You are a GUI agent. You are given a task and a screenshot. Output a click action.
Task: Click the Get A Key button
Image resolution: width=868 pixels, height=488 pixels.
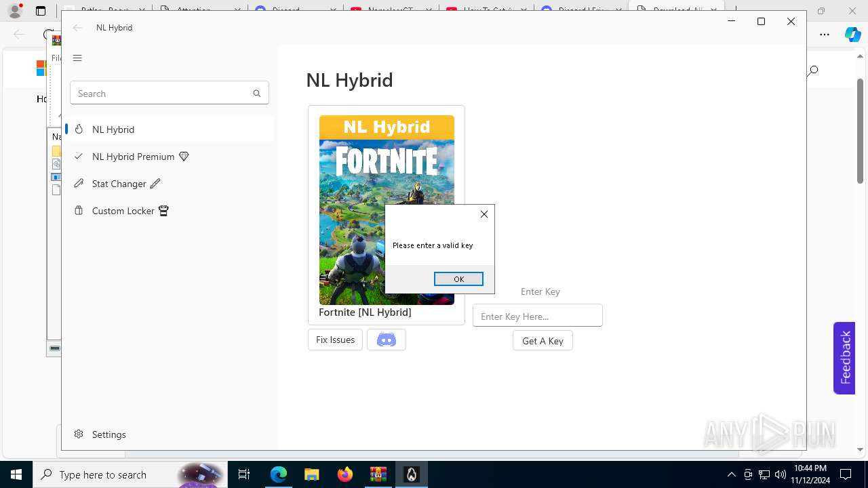point(542,341)
